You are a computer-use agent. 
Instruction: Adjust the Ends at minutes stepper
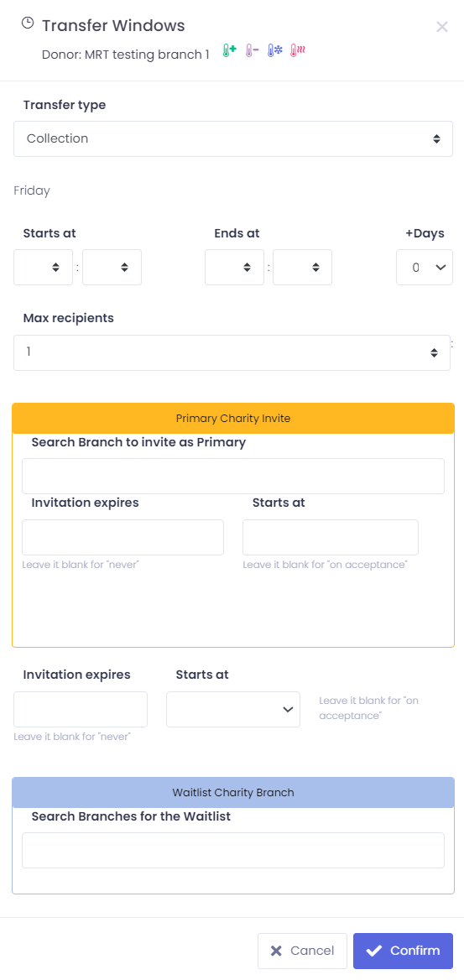pos(303,268)
